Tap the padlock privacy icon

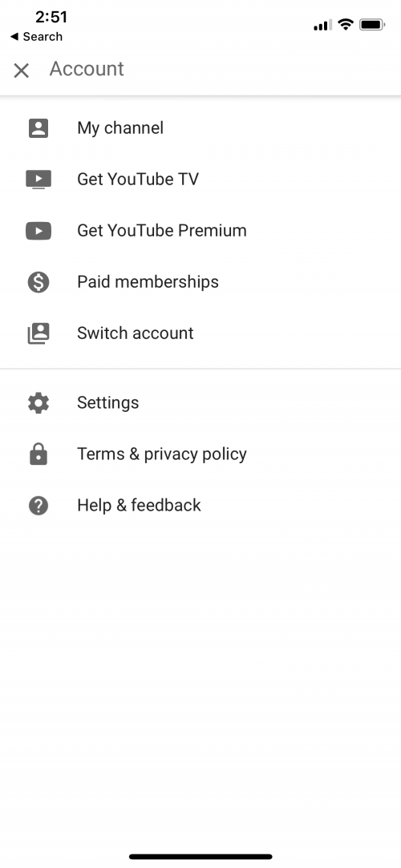(38, 454)
